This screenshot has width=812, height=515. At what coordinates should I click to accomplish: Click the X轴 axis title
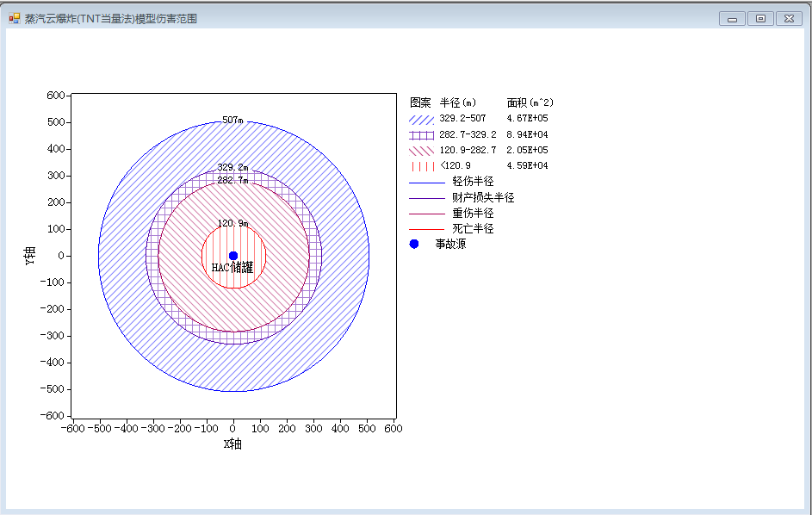click(x=232, y=444)
